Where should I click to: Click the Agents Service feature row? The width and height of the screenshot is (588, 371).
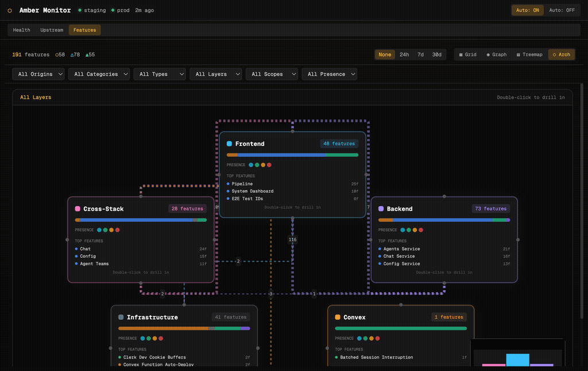(x=444, y=249)
